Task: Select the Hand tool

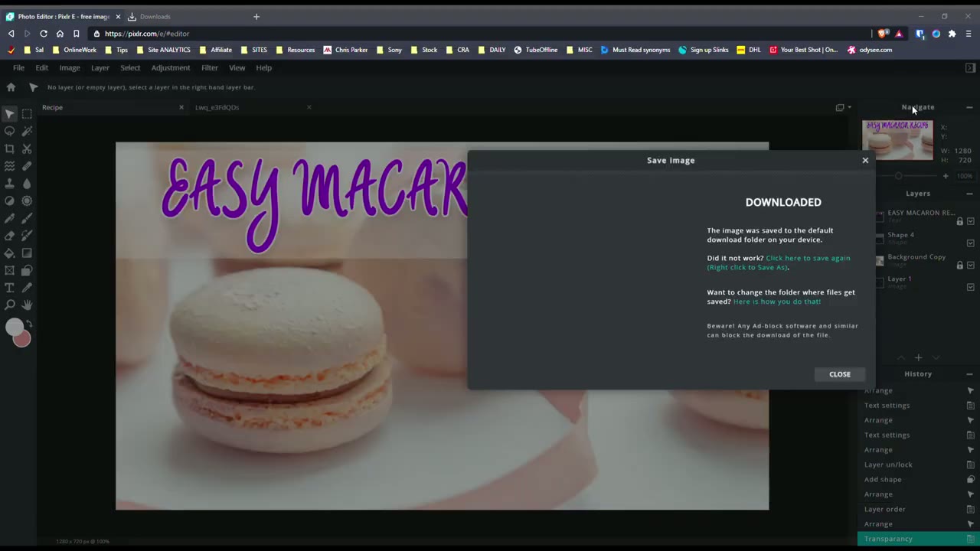Action: [27, 305]
